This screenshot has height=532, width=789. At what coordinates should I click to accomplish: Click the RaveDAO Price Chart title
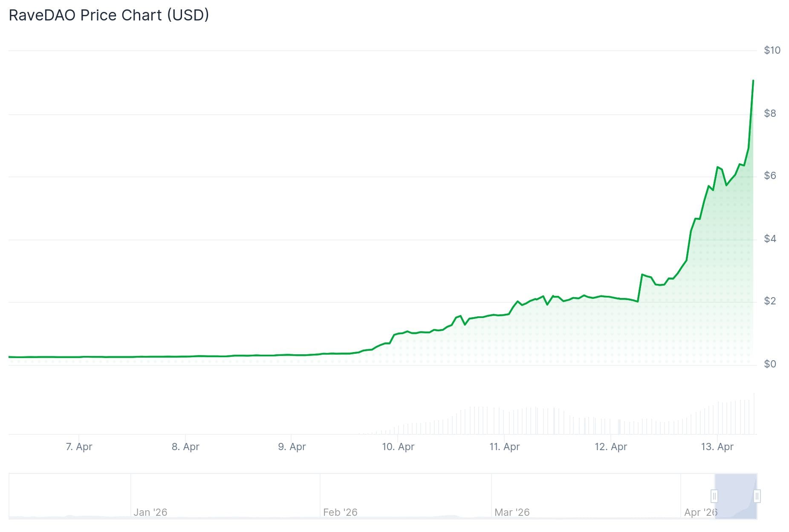[109, 15]
